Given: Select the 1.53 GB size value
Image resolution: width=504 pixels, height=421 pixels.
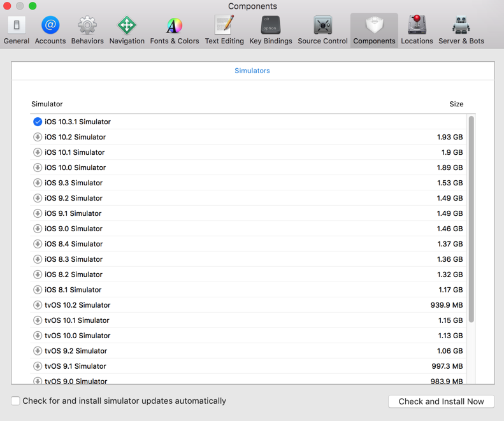Looking at the screenshot, I should [450, 183].
